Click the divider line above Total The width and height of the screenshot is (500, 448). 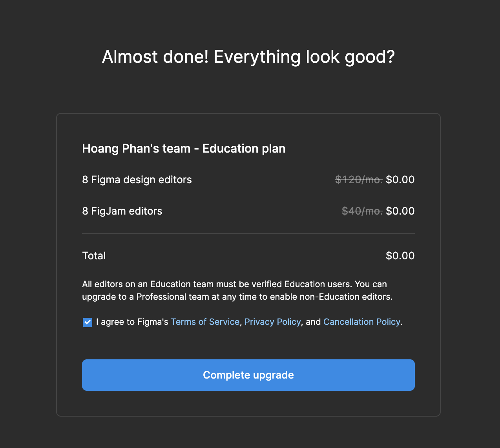point(248,233)
